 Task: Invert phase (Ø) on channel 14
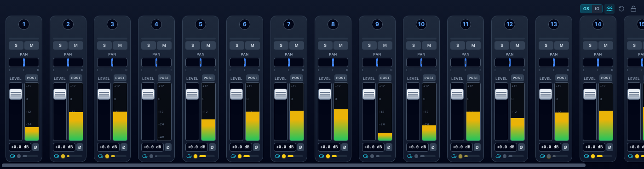pos(609,147)
